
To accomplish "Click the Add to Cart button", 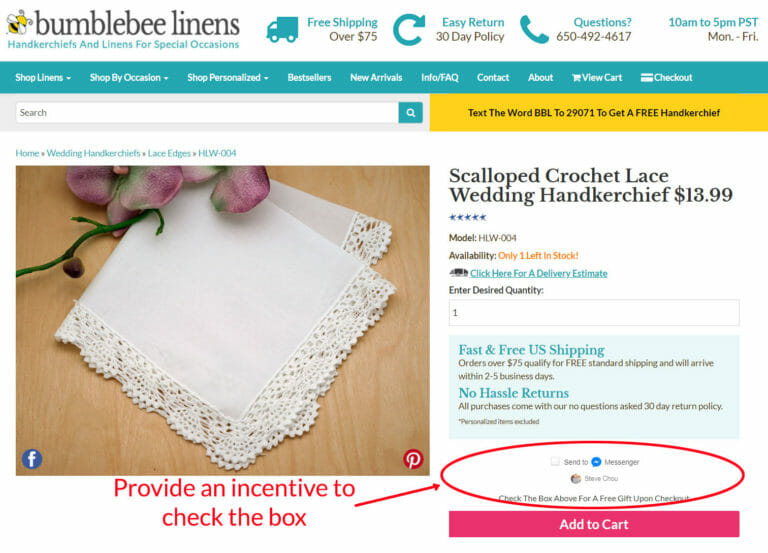I will [594, 524].
